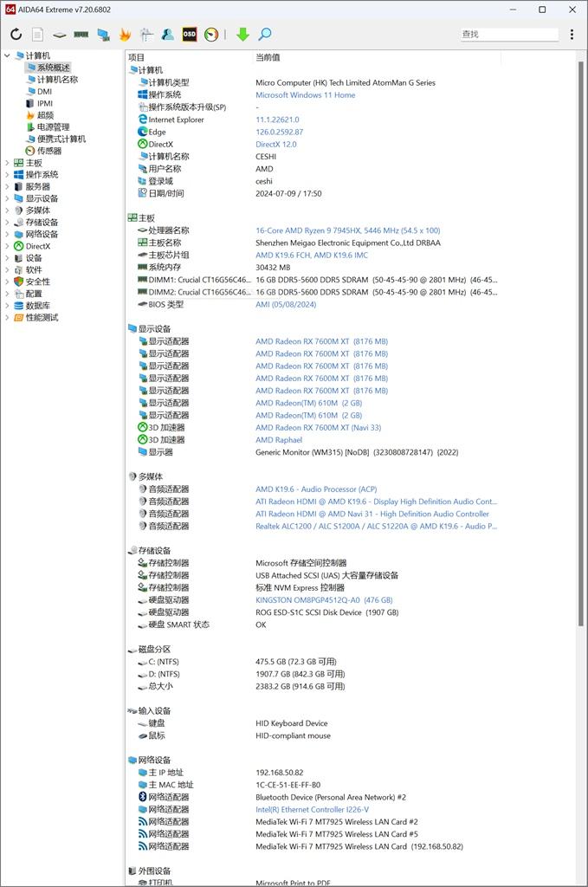This screenshot has width=588, height=887.
Task: Expand the 主板 tree node
Action: [7, 163]
